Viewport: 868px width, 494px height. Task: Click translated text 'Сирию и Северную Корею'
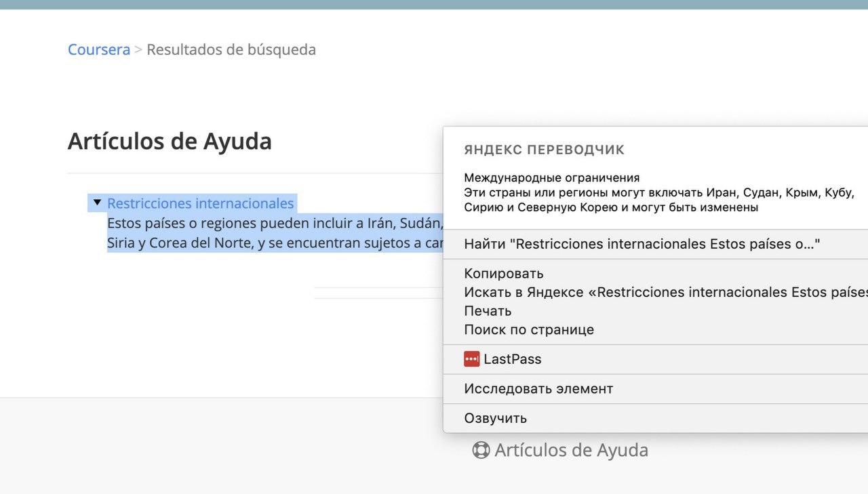point(611,207)
